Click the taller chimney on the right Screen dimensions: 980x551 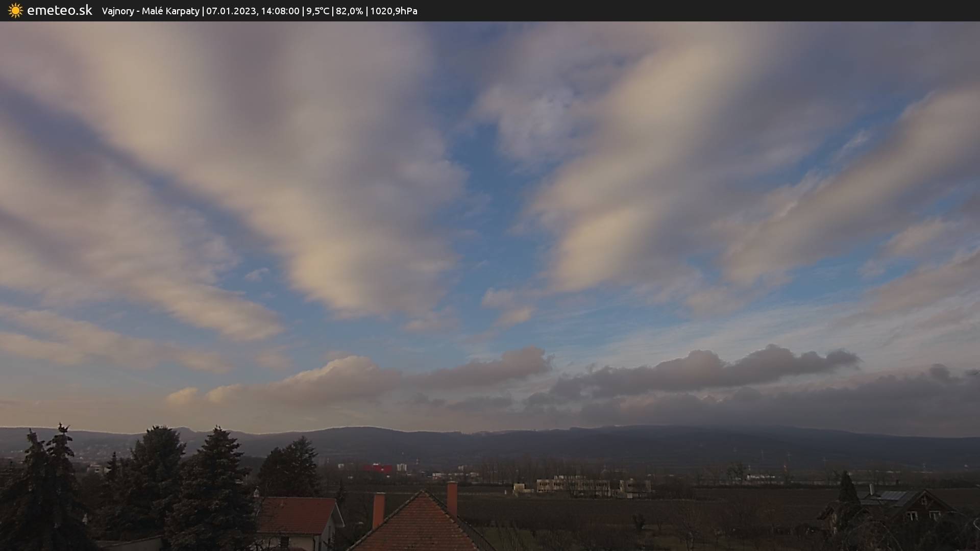coord(452,497)
